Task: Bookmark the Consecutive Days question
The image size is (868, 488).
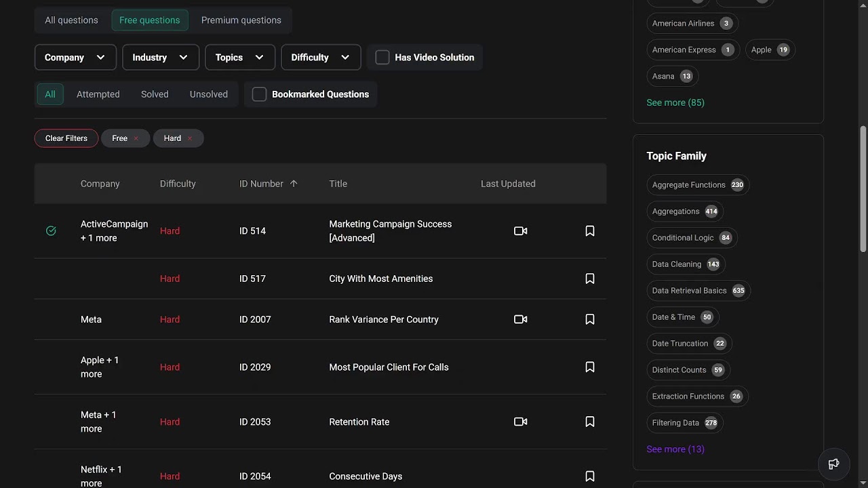Action: pos(590,476)
